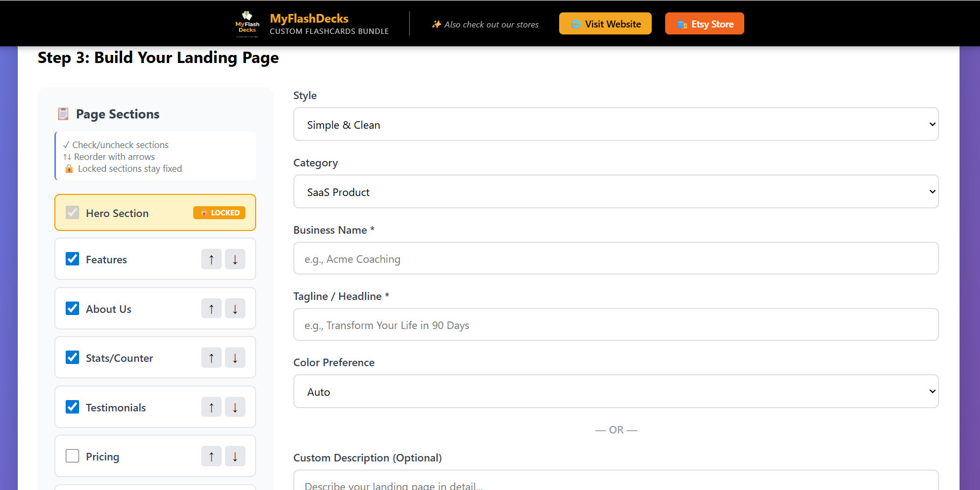
Task: Enable the Pricing section checkbox
Action: click(x=72, y=456)
